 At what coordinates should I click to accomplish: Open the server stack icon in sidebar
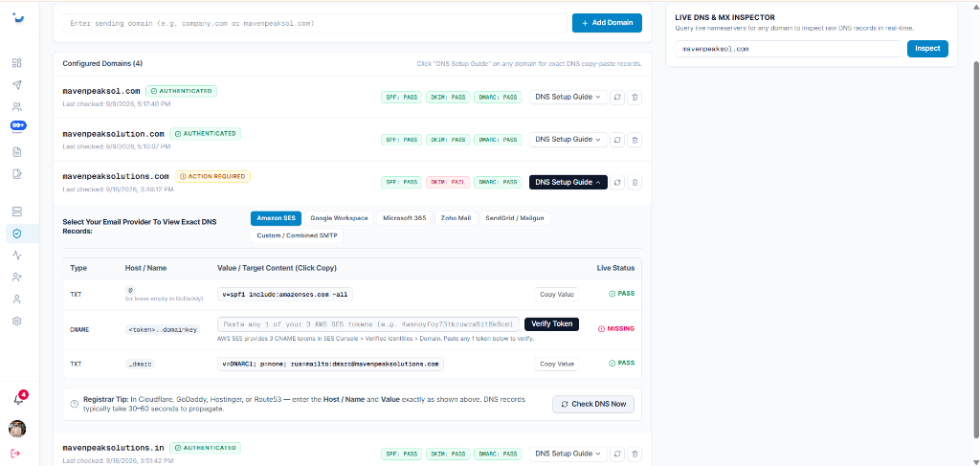point(17,211)
